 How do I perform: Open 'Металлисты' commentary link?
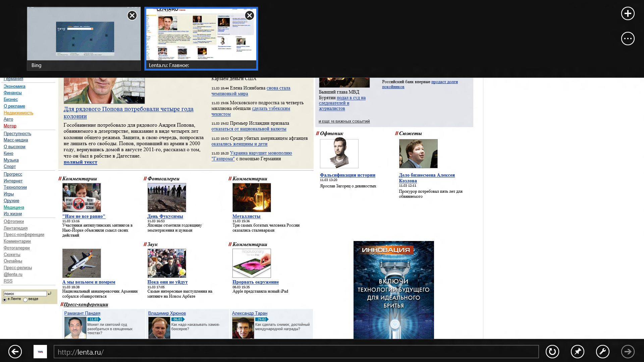247,217
